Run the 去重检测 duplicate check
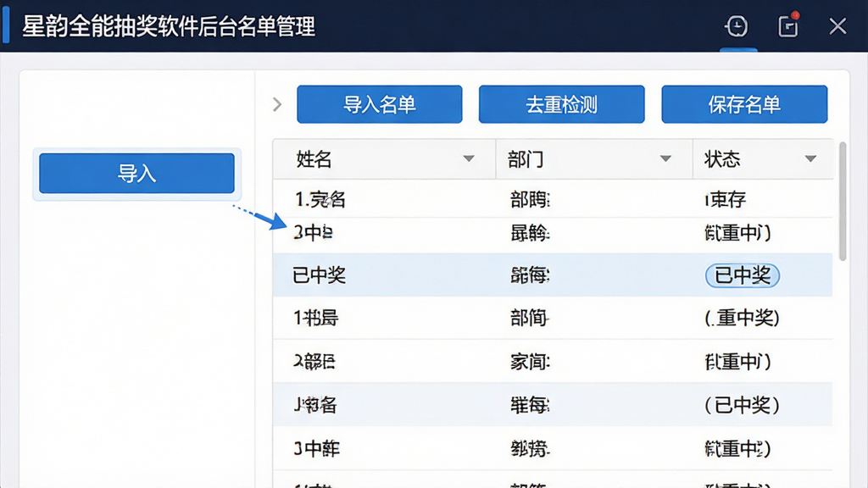Image resolution: width=868 pixels, height=488 pixels. (561, 104)
